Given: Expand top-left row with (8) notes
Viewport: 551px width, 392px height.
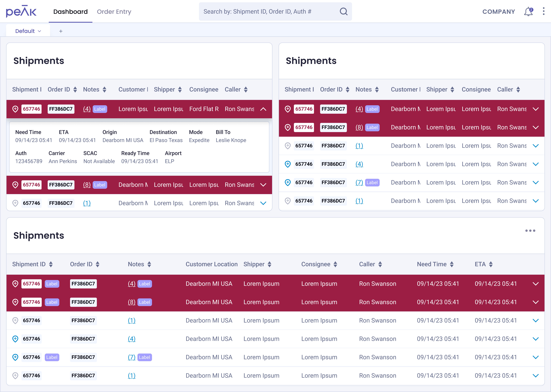Looking at the screenshot, I should 263,185.
